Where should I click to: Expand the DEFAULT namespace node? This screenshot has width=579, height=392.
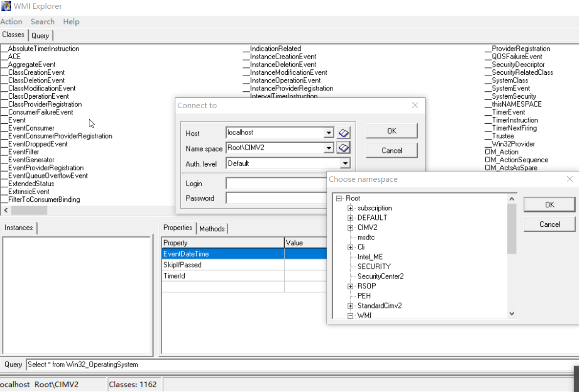(350, 218)
